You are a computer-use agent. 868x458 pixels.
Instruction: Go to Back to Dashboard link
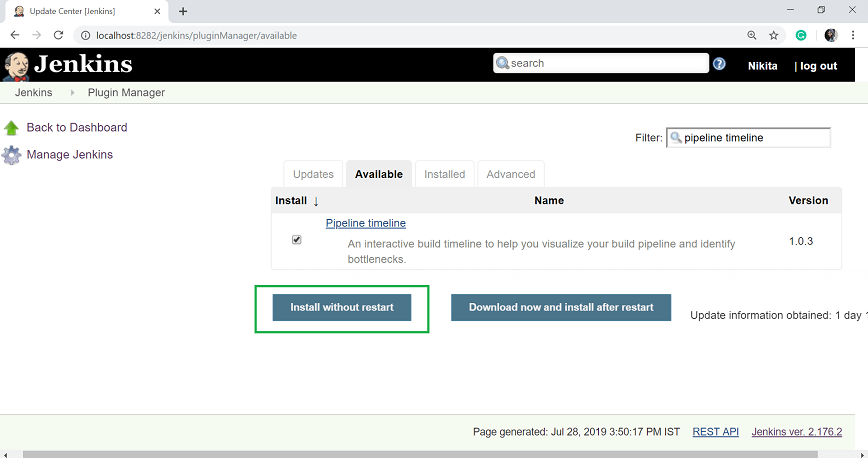[77, 127]
